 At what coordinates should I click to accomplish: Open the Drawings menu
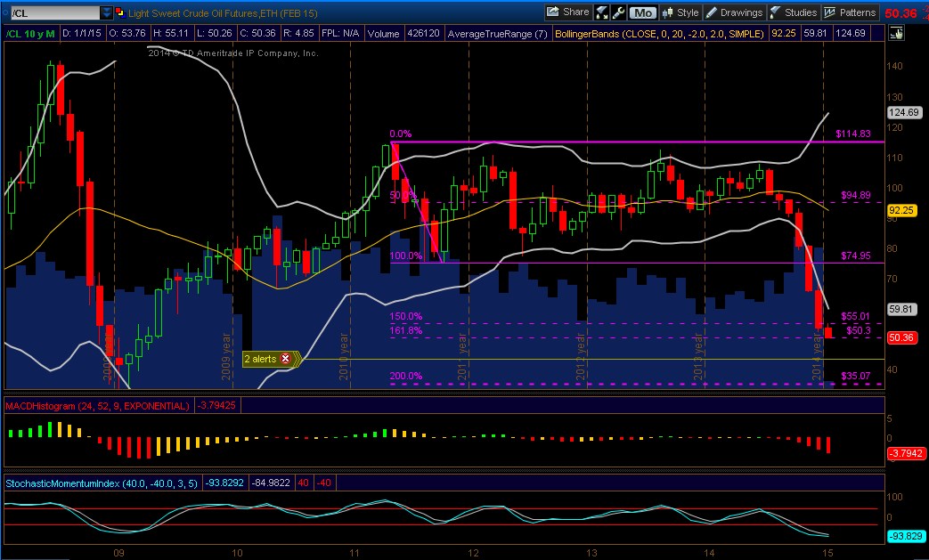[x=734, y=12]
